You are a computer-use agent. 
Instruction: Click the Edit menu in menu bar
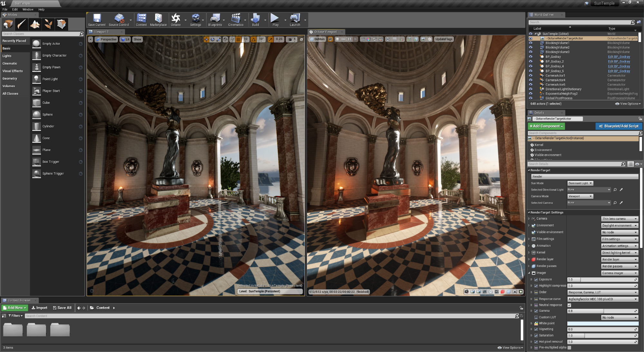click(15, 9)
